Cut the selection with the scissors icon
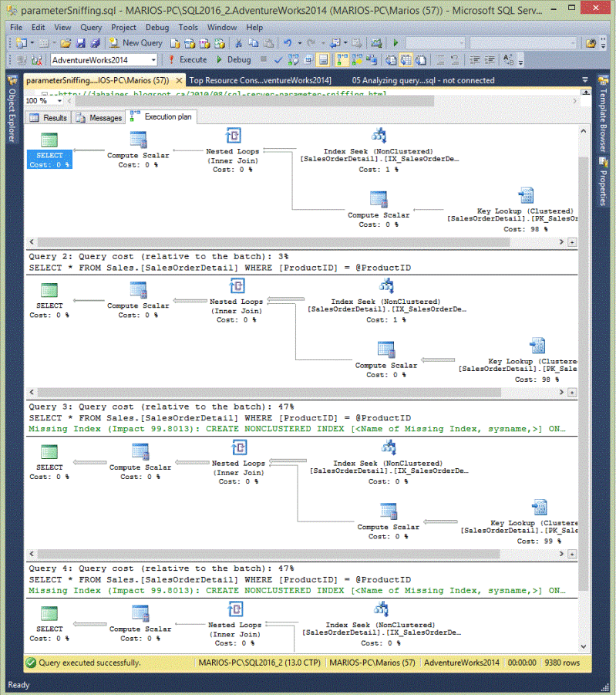The image size is (616, 695). pos(238,43)
